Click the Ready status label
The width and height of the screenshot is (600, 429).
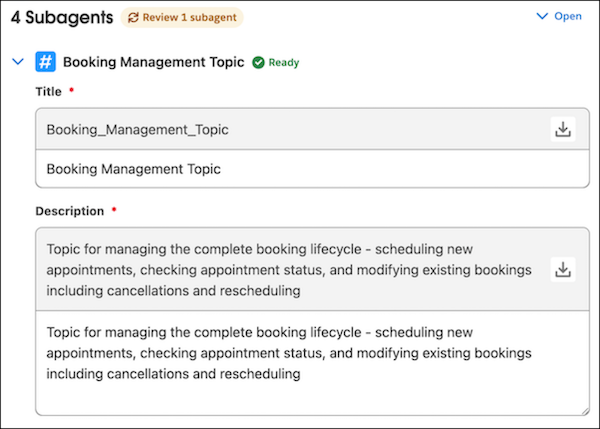click(284, 62)
